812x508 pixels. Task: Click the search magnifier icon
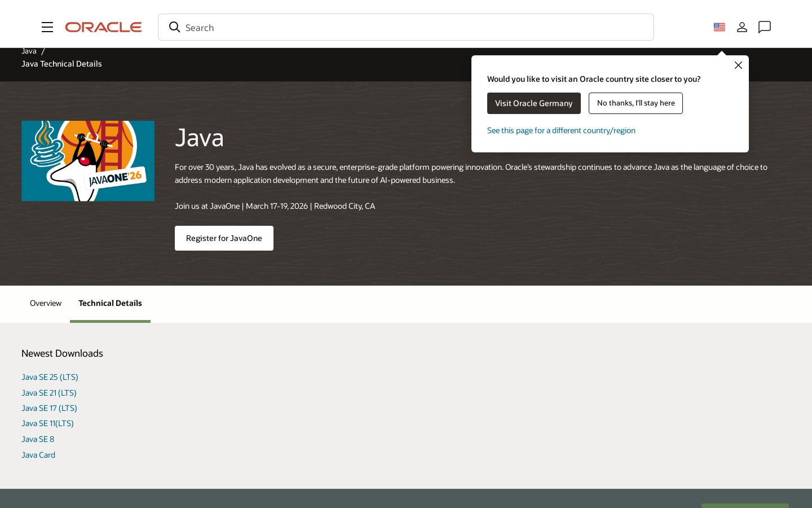pyautogui.click(x=175, y=27)
